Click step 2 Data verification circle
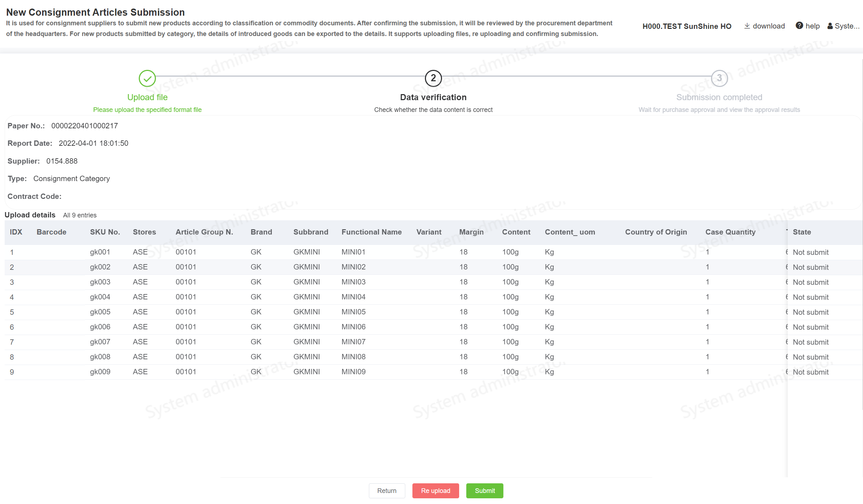863x504 pixels. 433,78
